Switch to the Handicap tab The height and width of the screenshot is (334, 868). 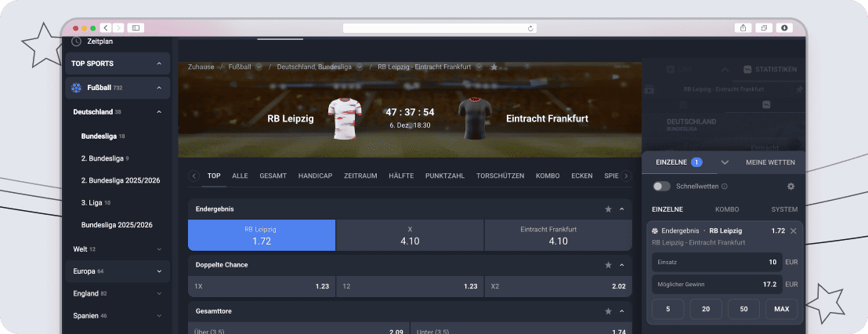tap(315, 176)
